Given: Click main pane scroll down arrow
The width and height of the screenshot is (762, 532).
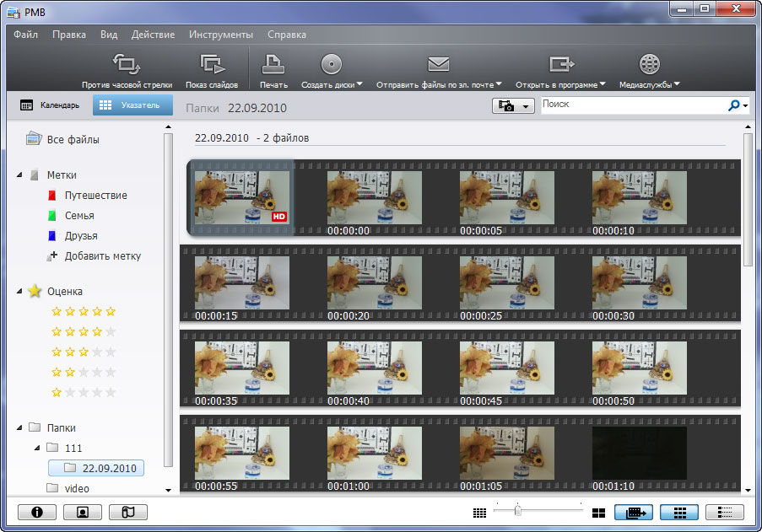Looking at the screenshot, I should 748,490.
